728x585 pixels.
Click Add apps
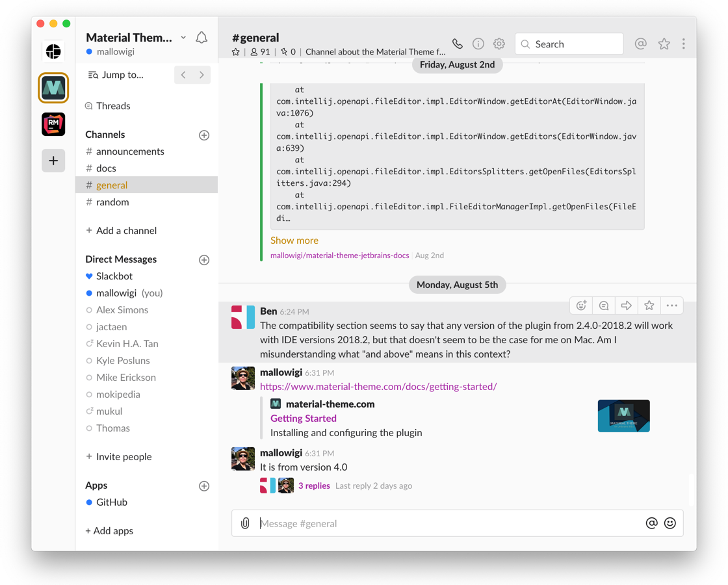109,530
